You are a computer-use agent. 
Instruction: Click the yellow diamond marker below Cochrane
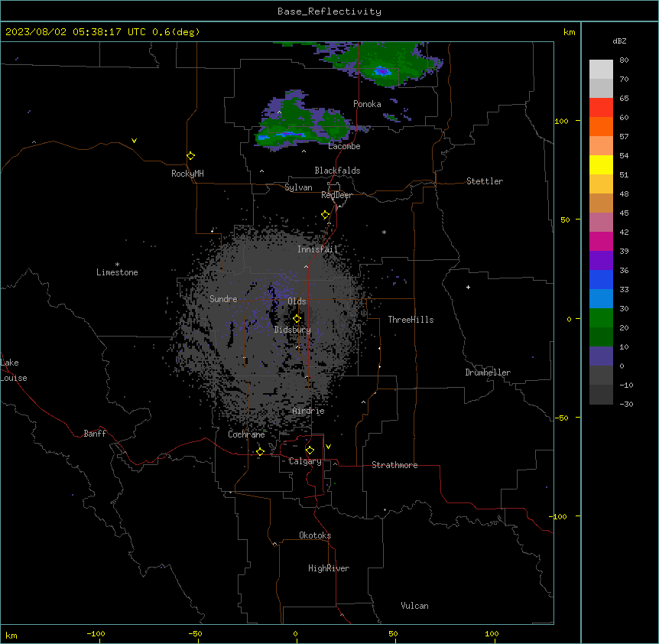click(260, 451)
